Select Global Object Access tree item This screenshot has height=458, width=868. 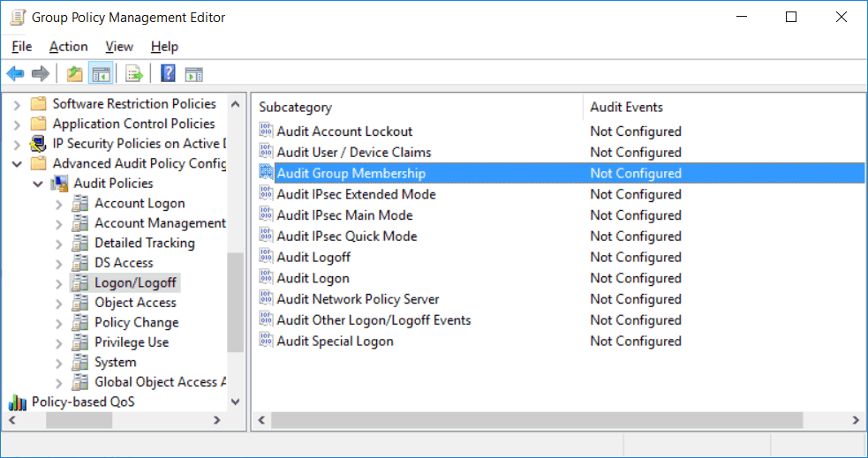[161, 382]
